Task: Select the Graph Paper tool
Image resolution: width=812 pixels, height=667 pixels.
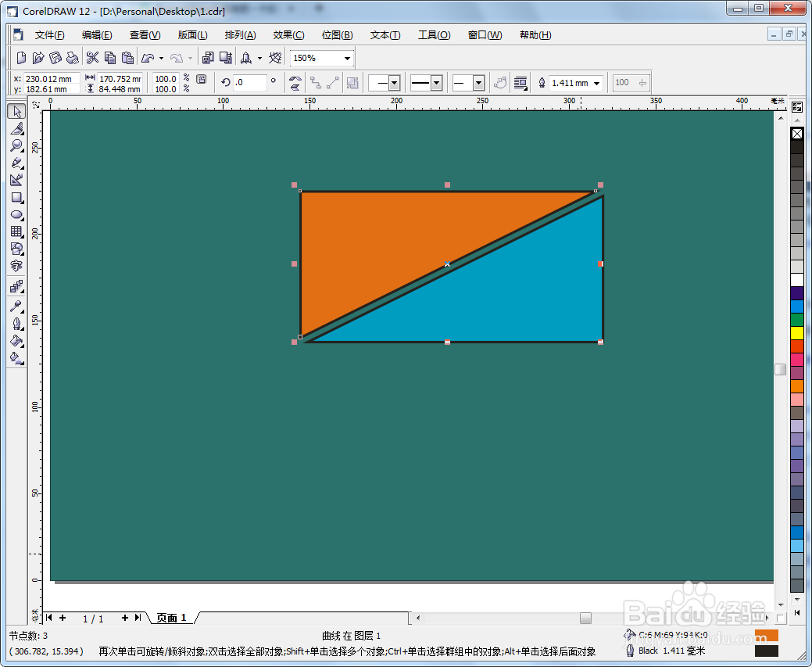Action: [x=16, y=231]
